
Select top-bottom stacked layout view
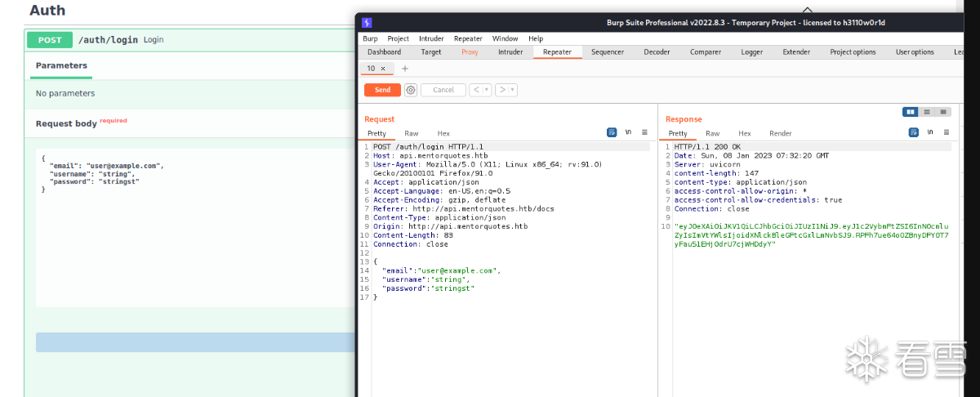tap(927, 112)
